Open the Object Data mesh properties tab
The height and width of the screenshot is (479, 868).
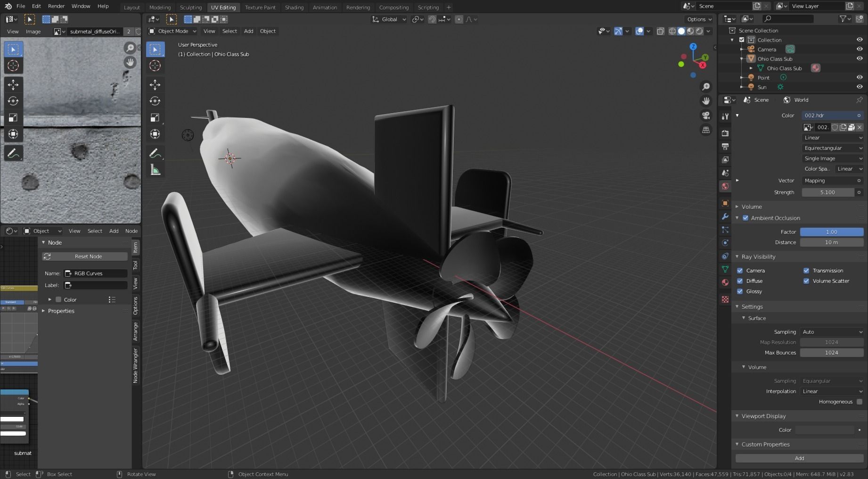click(x=725, y=269)
